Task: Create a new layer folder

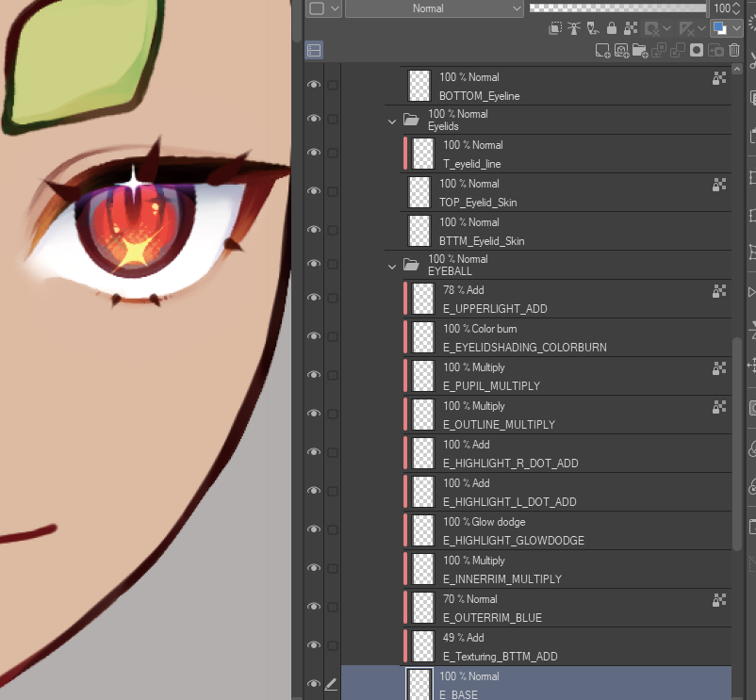Action: click(640, 51)
